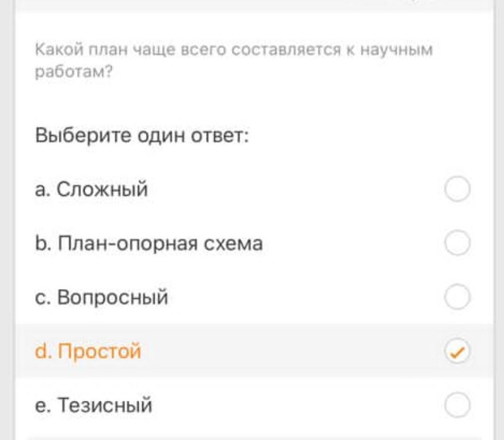The image size is (504, 440).
Task: Click the word 'работам?' in the question
Action: pos(74,73)
